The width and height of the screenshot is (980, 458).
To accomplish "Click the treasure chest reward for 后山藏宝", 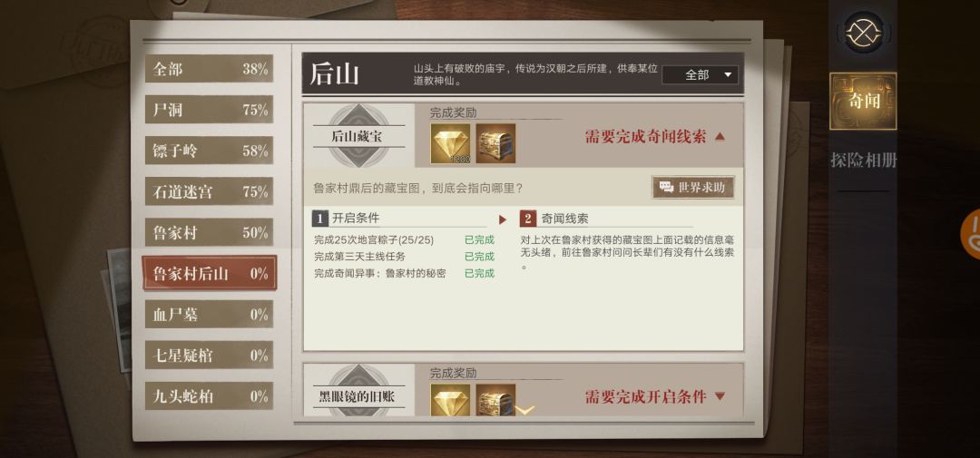I will tap(495, 143).
